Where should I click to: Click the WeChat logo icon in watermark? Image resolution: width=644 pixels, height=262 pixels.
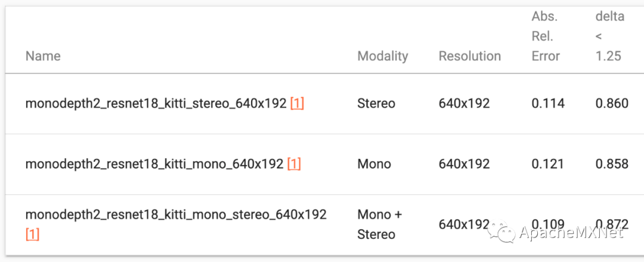[x=501, y=232]
